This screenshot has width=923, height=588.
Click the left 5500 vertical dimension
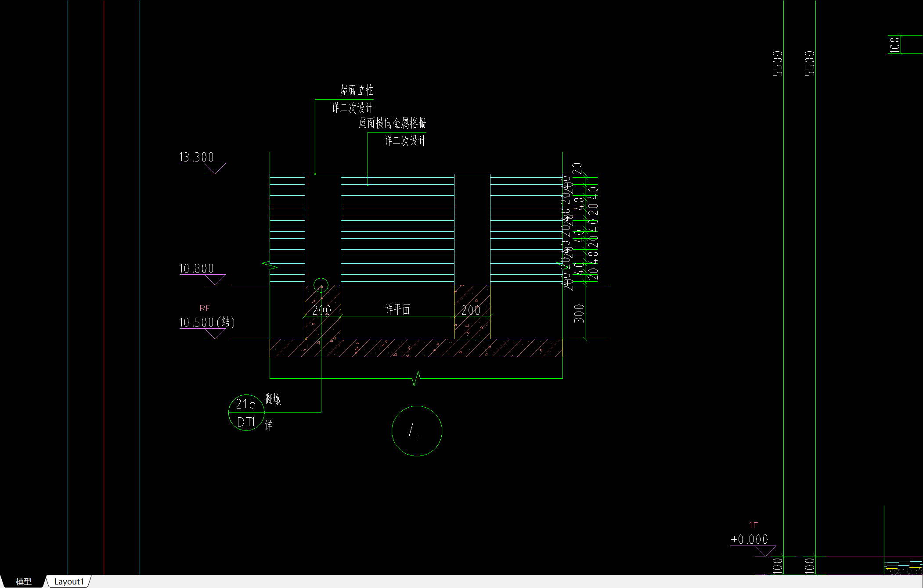[x=778, y=64]
